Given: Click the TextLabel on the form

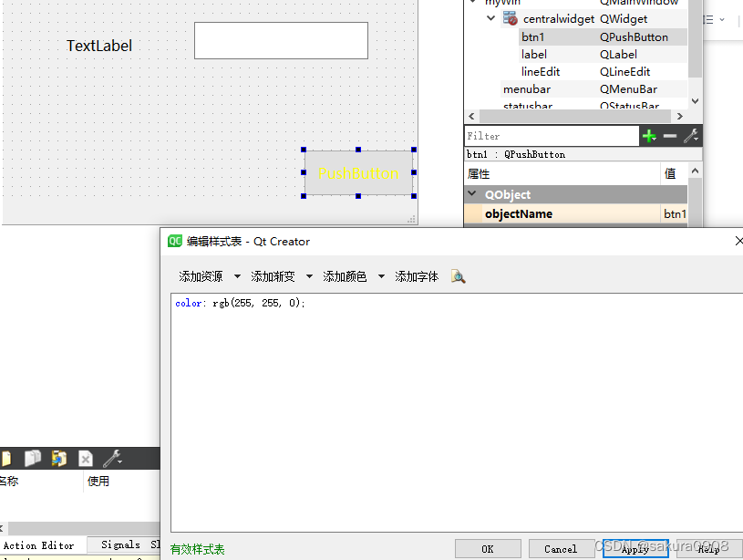Looking at the screenshot, I should coord(99,46).
